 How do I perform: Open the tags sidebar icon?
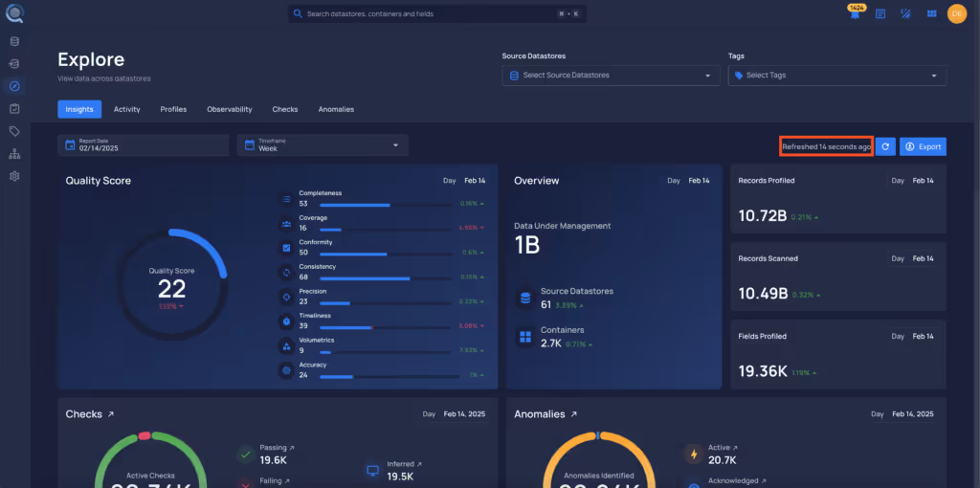pyautogui.click(x=14, y=131)
